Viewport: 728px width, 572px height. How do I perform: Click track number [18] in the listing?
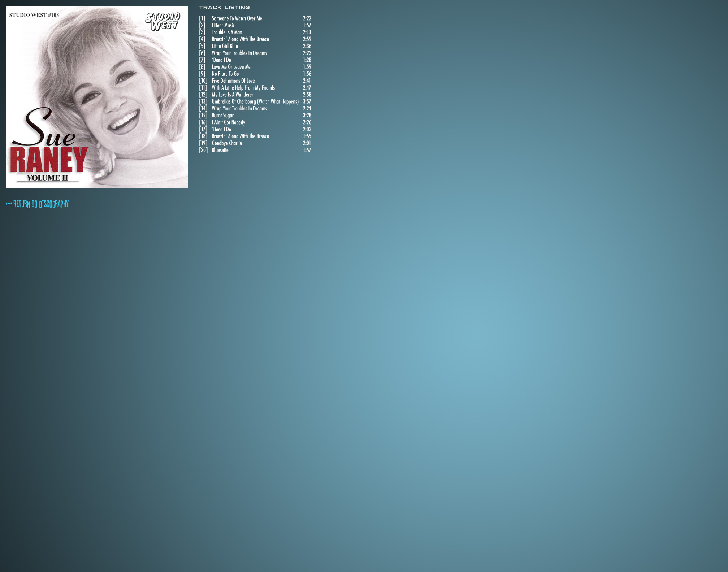(x=203, y=136)
